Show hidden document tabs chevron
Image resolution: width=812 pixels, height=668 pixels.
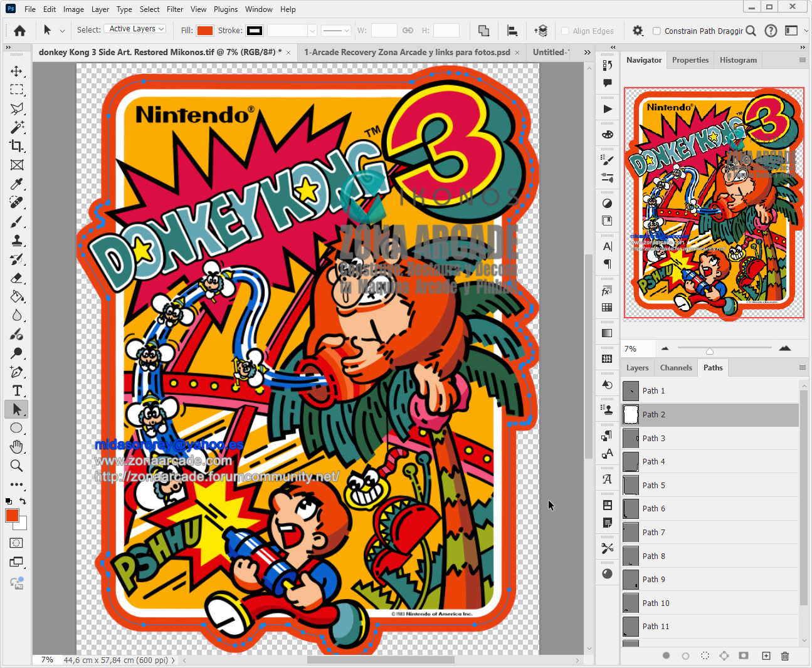(588, 52)
